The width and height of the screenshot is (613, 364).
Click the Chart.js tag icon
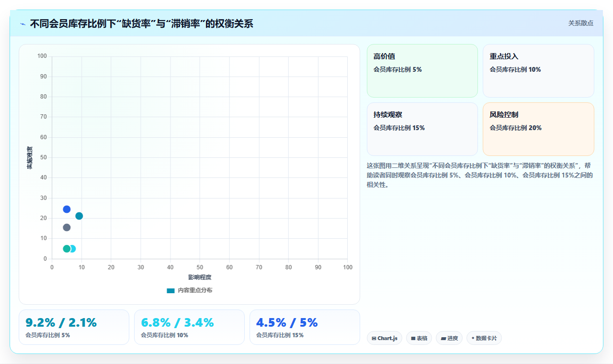pyautogui.click(x=374, y=338)
